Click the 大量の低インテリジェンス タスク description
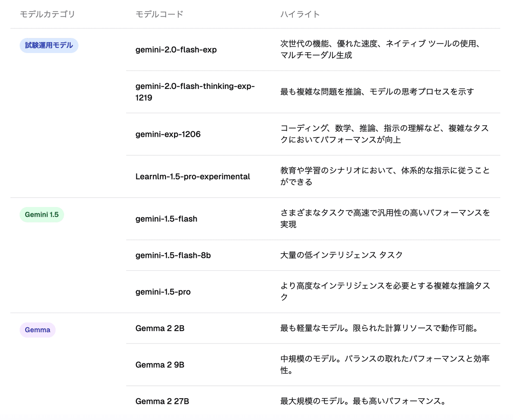Image resolution: width=513 pixels, height=420 pixels. pyautogui.click(x=341, y=255)
